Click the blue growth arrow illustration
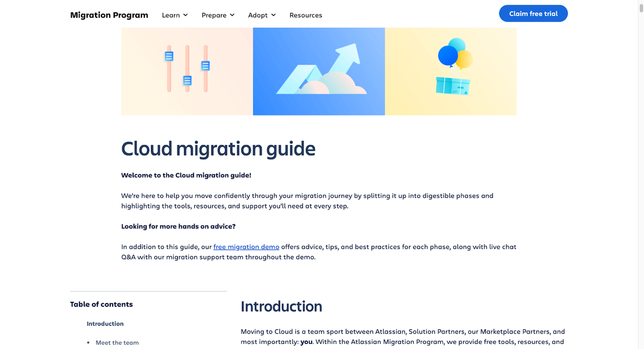 click(x=319, y=71)
